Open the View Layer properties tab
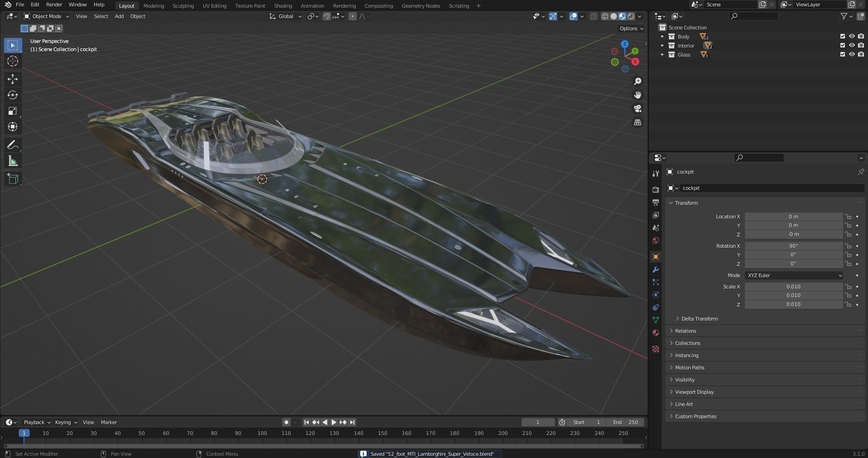The width and height of the screenshot is (868, 458). point(656,215)
